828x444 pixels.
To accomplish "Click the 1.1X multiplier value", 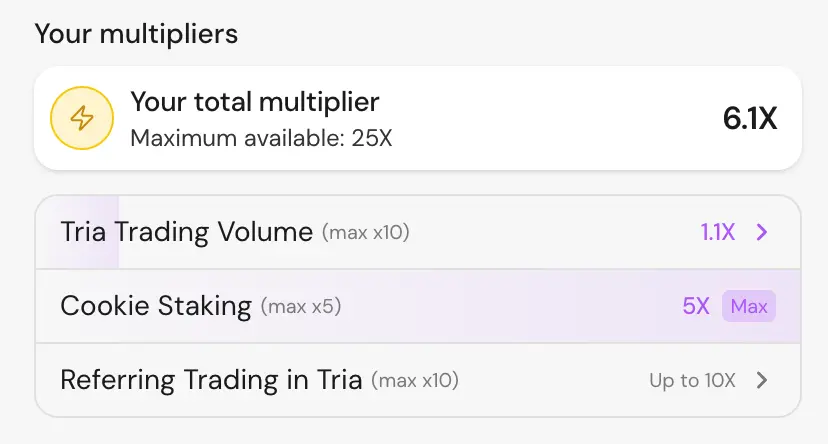I will [x=717, y=232].
